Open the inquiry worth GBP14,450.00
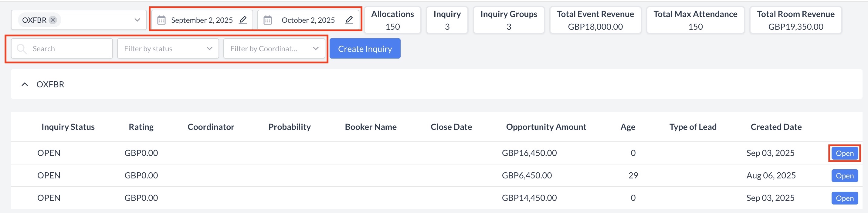Screen dimensions: 868x213 tap(844, 198)
